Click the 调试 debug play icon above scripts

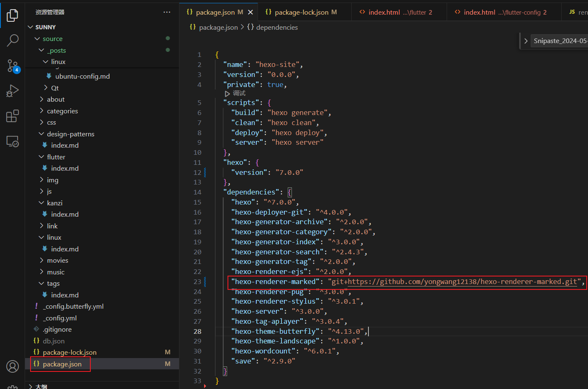pos(227,94)
